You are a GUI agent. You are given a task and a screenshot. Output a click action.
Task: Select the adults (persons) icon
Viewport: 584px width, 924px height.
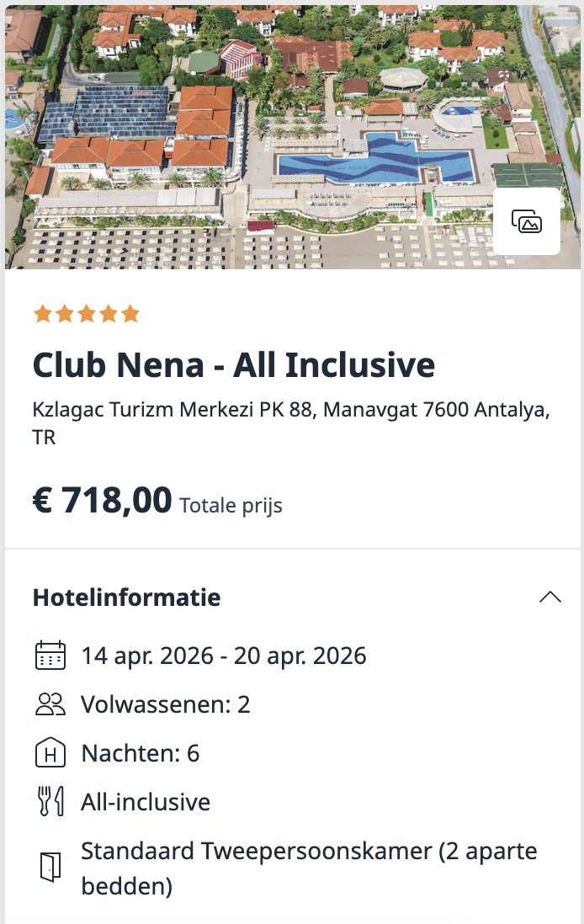[x=50, y=704]
